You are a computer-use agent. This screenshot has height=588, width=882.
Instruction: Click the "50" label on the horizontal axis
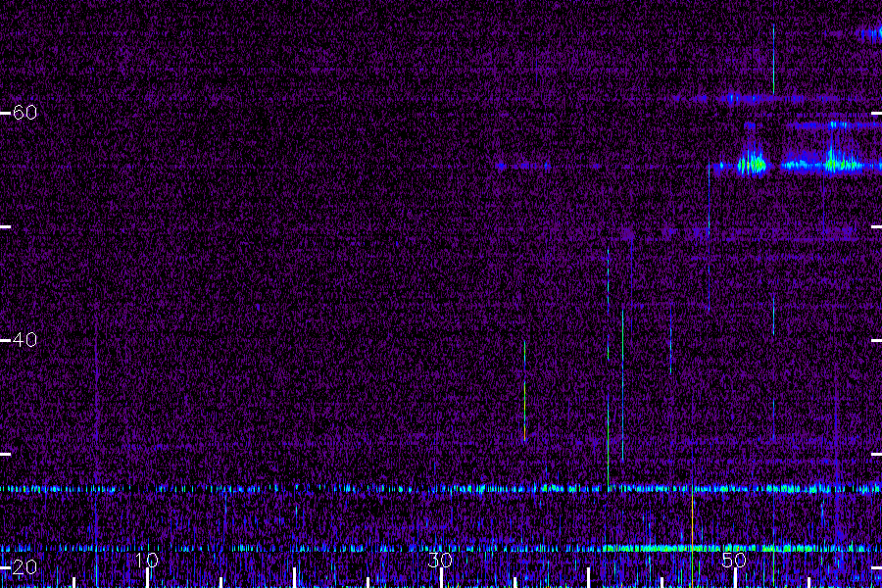point(734,561)
